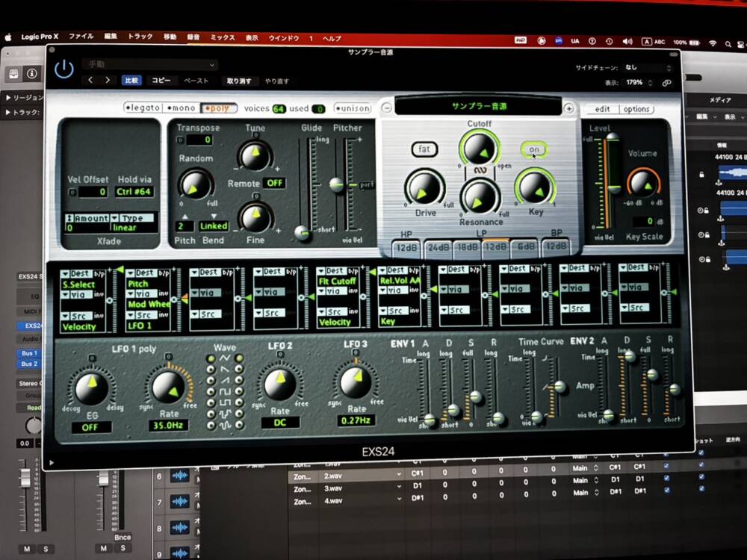The width and height of the screenshot is (747, 560).
Task: Open the ミックス menu
Action: tap(223, 37)
